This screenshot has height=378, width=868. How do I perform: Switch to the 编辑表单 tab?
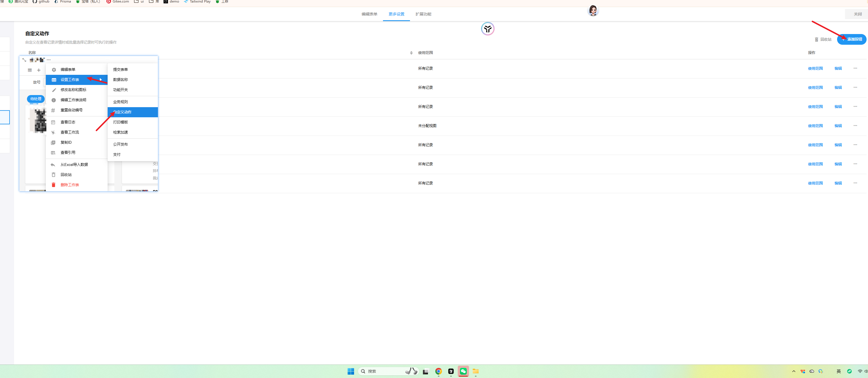(x=369, y=14)
